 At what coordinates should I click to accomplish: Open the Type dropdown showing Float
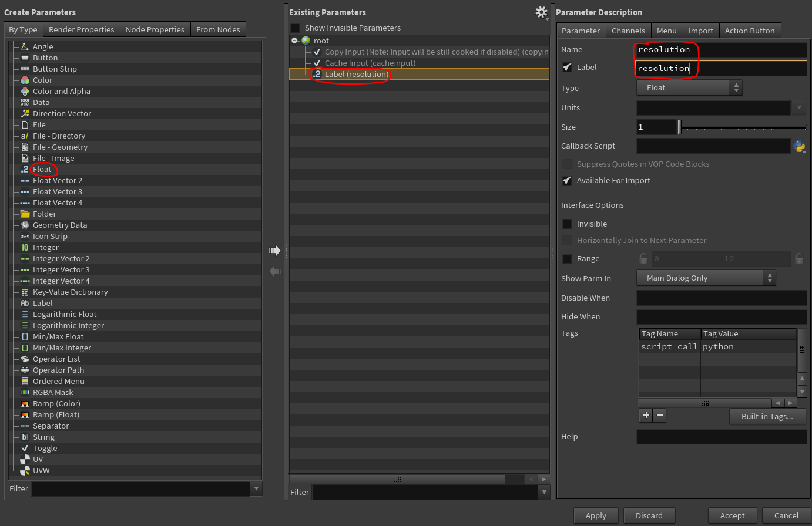pos(689,87)
